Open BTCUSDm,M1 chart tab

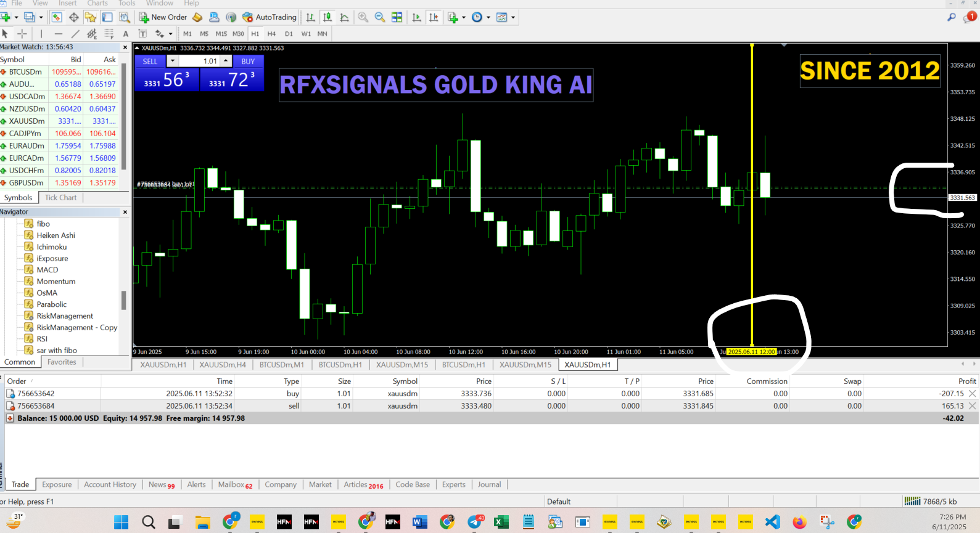(x=282, y=365)
